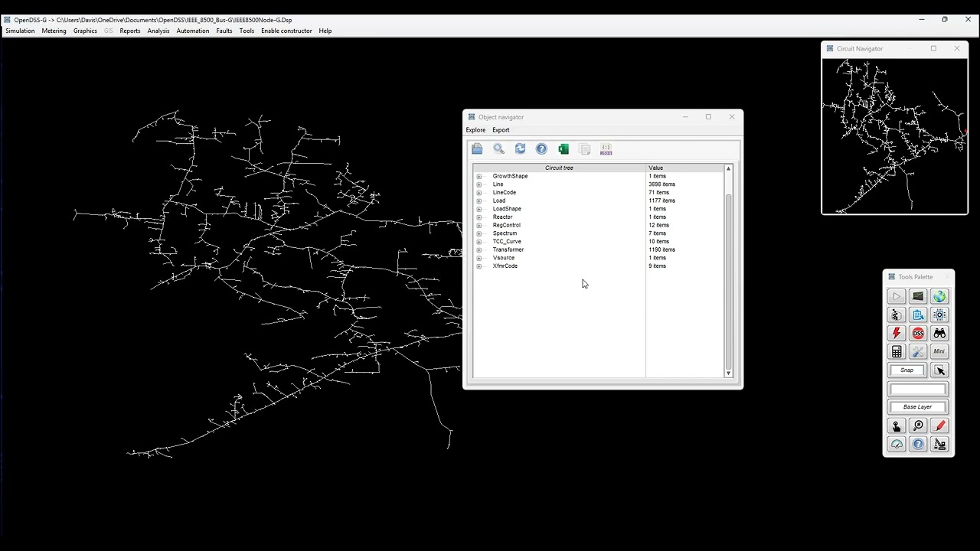The image size is (980, 551).
Task: Click the monitor chart icon in Tools Palette
Action: [x=918, y=296]
